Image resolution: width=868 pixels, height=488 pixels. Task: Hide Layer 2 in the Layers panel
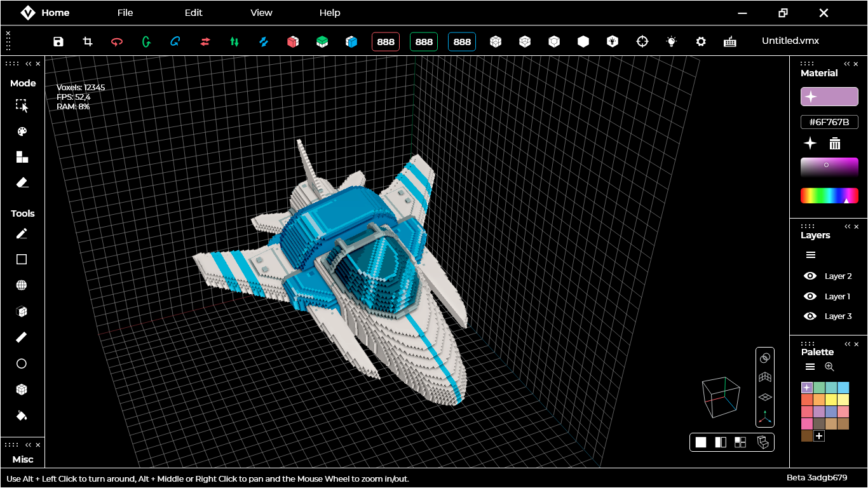click(x=810, y=276)
